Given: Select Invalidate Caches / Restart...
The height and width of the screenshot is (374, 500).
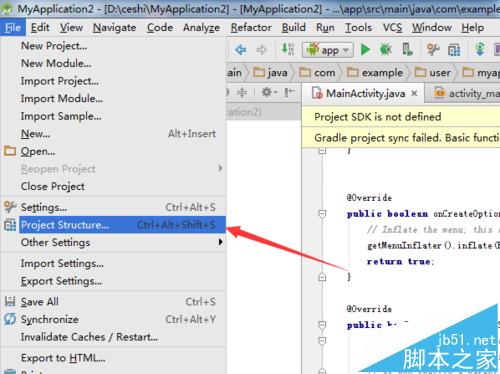Looking at the screenshot, I should (x=113, y=337).
